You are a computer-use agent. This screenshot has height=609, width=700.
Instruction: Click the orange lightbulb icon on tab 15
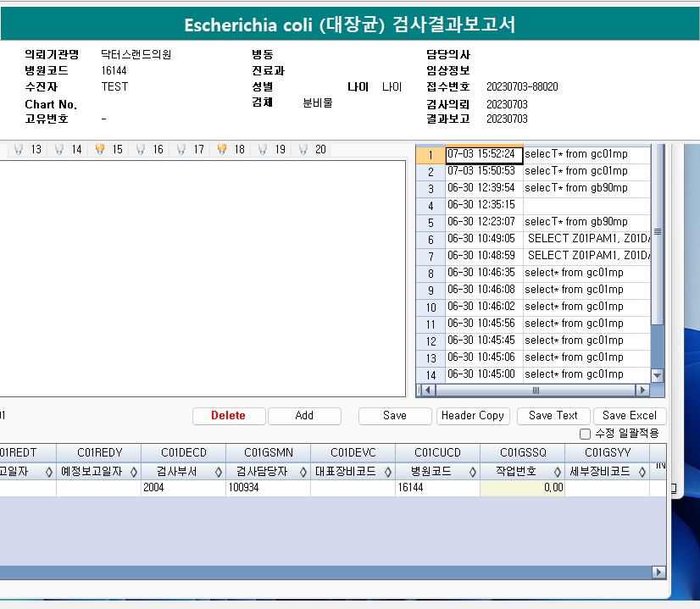[x=100, y=149]
